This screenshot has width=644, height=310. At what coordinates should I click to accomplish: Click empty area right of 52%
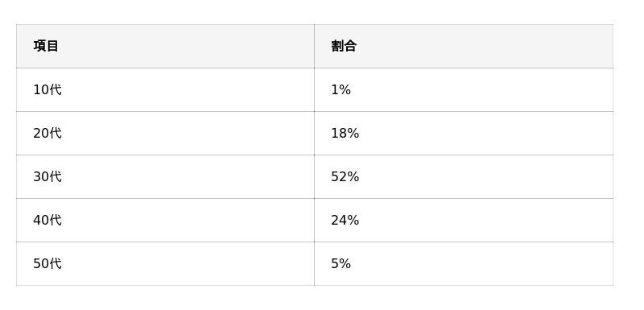coord(485,176)
